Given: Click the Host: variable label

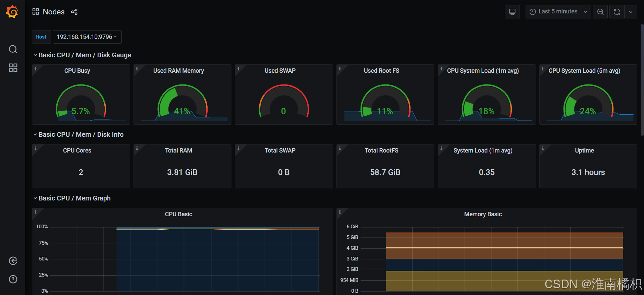Looking at the screenshot, I should [42, 37].
